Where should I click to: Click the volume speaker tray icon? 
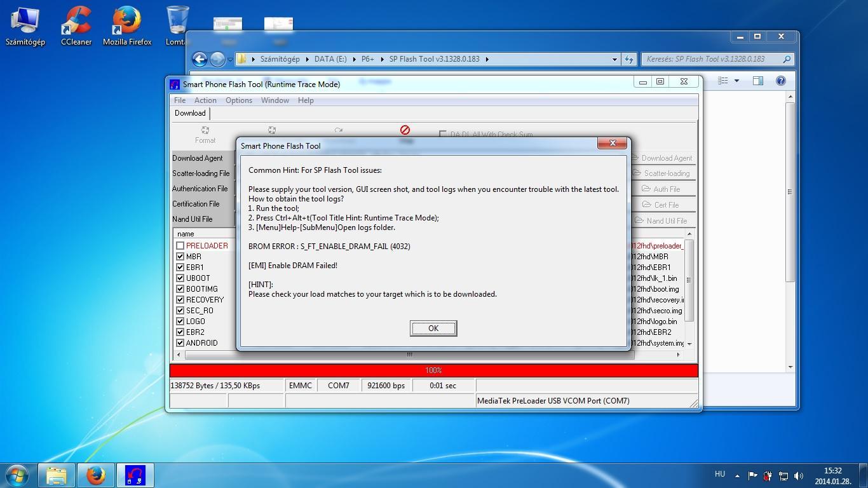[x=799, y=475]
